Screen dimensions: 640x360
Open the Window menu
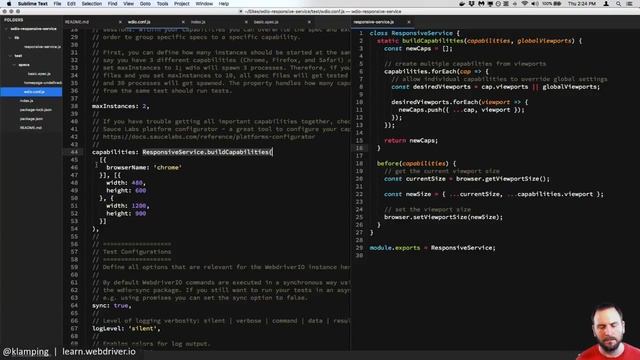click(x=204, y=4)
